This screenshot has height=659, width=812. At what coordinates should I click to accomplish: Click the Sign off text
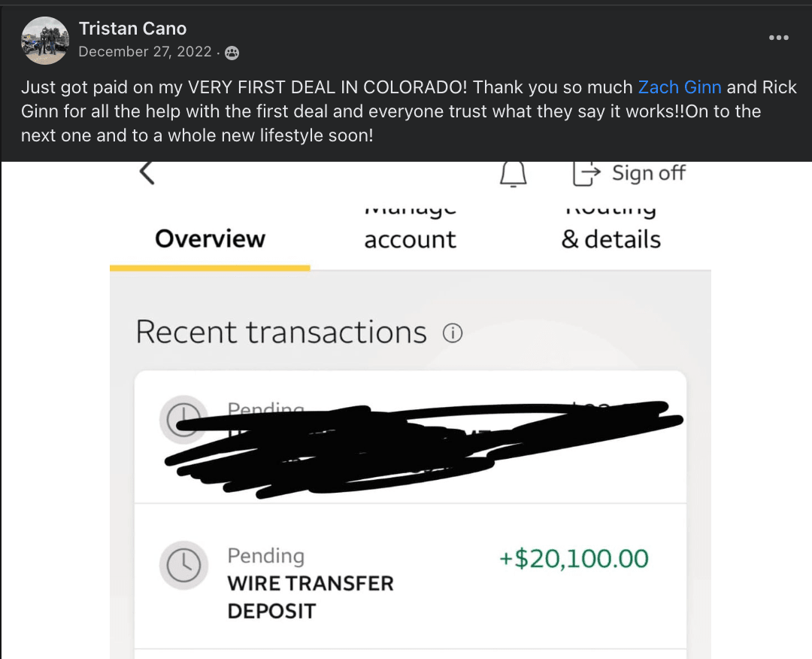[648, 173]
